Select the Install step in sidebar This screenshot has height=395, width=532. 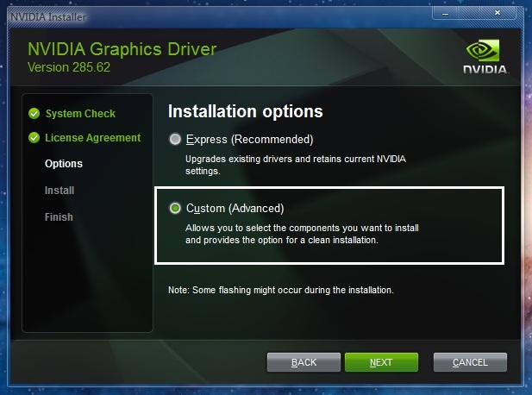[59, 191]
